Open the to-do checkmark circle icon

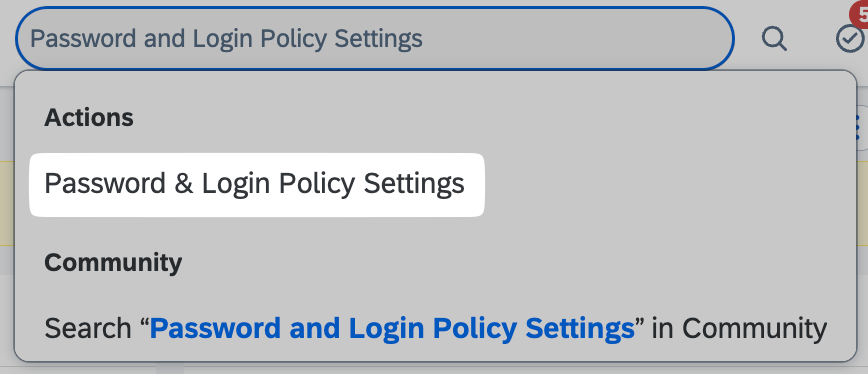(851, 39)
